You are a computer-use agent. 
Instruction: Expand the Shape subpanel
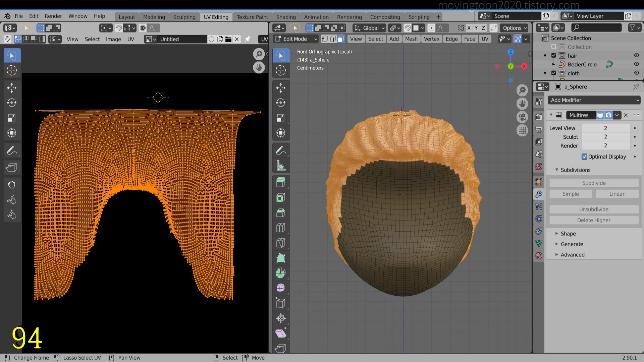tap(568, 234)
